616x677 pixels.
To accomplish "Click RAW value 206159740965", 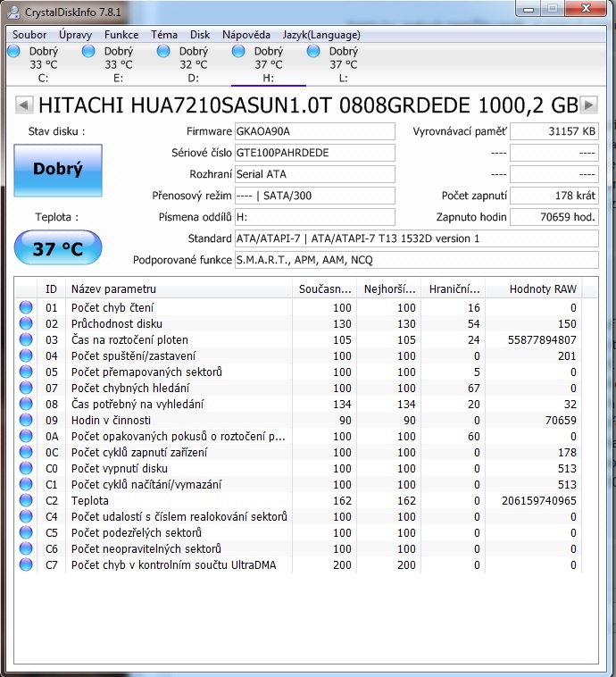I will pyautogui.click(x=538, y=500).
